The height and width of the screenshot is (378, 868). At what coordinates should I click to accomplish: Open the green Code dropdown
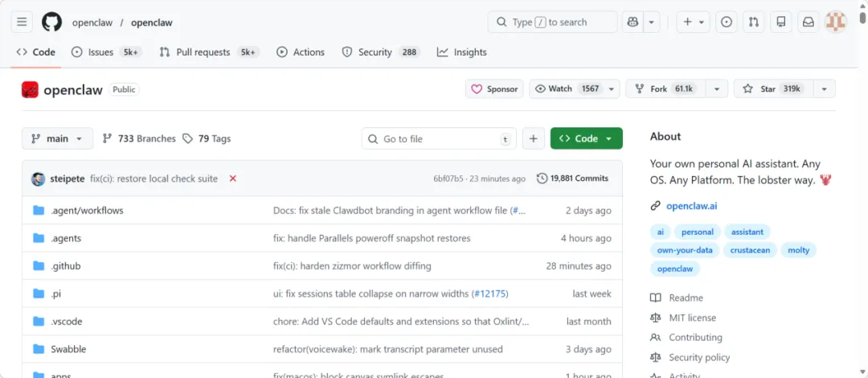586,138
